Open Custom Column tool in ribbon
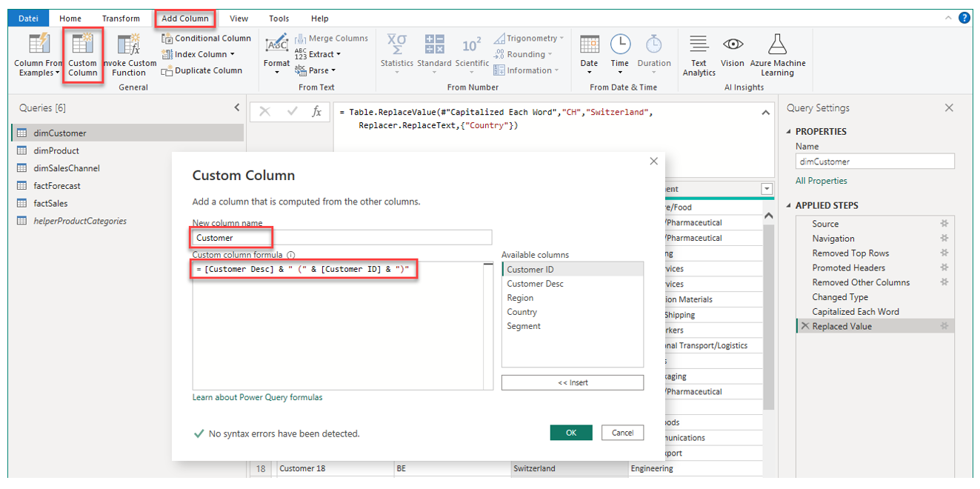Viewport: 980px width, 489px height. (x=82, y=56)
